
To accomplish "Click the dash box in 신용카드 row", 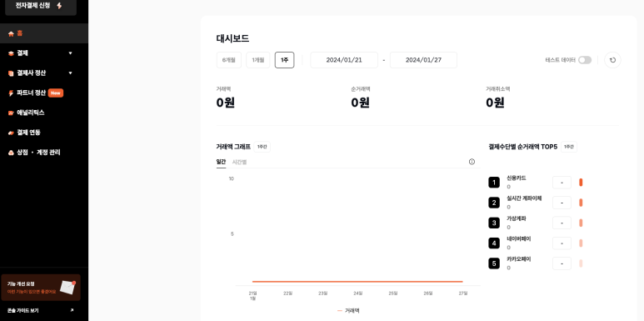I will (x=562, y=183).
